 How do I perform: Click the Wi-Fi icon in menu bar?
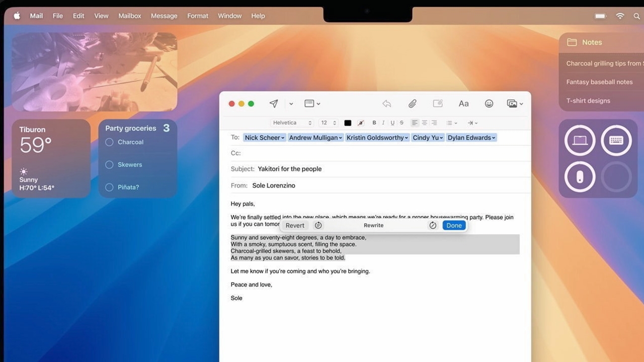(620, 16)
